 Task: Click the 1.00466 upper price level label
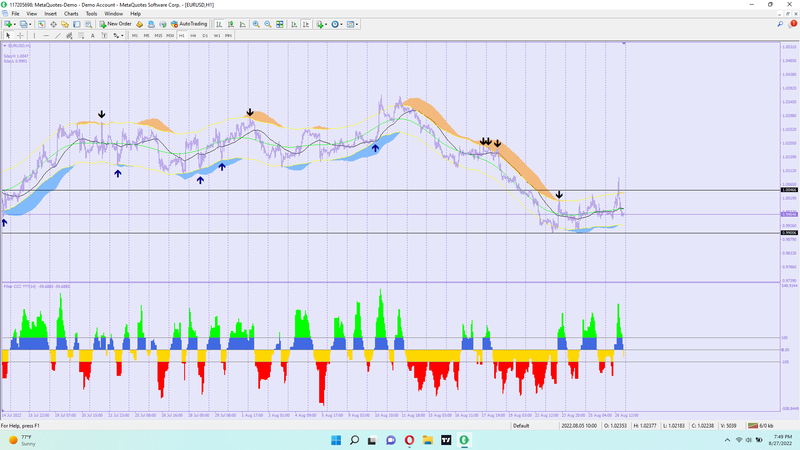coord(789,190)
